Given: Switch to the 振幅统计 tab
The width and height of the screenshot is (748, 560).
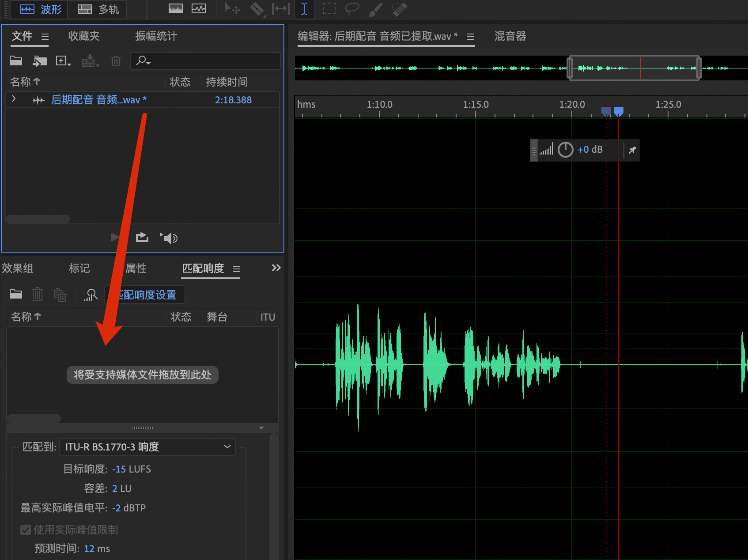Looking at the screenshot, I should [156, 36].
